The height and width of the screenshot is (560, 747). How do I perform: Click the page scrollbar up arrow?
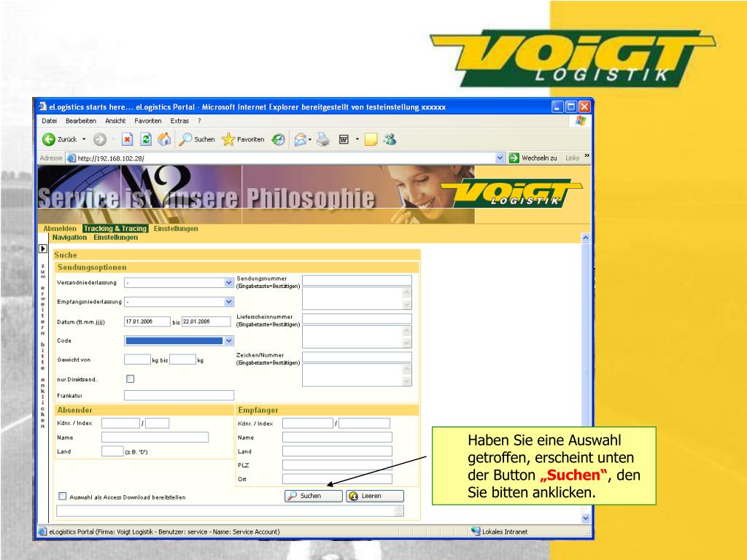point(586,237)
